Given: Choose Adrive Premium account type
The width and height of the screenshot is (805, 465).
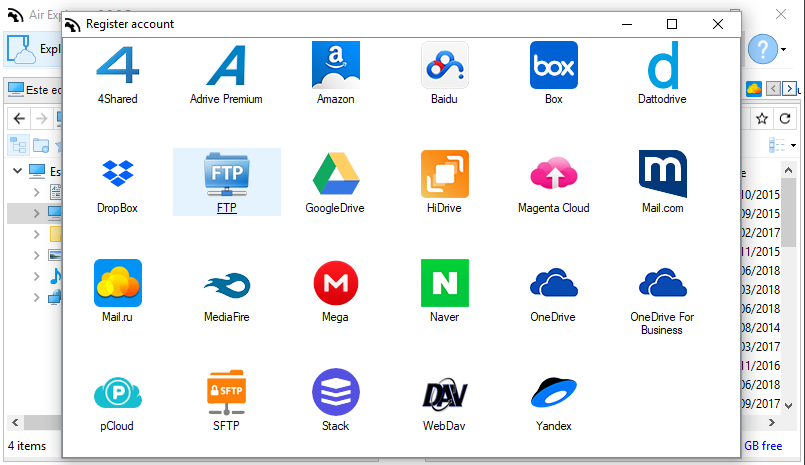Looking at the screenshot, I should click(226, 66).
